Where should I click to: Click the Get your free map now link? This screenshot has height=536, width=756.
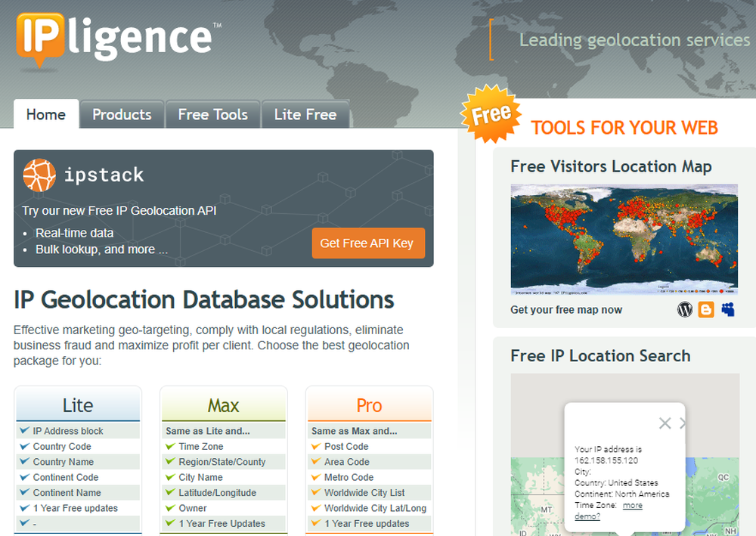pos(566,310)
